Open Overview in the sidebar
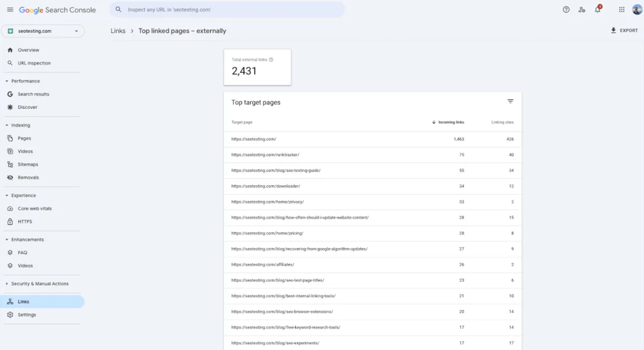 click(28, 50)
